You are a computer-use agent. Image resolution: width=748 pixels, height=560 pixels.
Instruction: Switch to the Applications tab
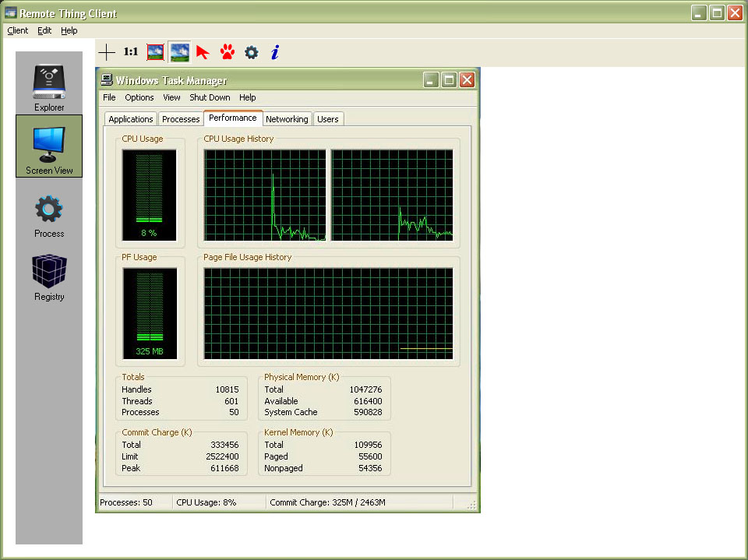coord(131,118)
